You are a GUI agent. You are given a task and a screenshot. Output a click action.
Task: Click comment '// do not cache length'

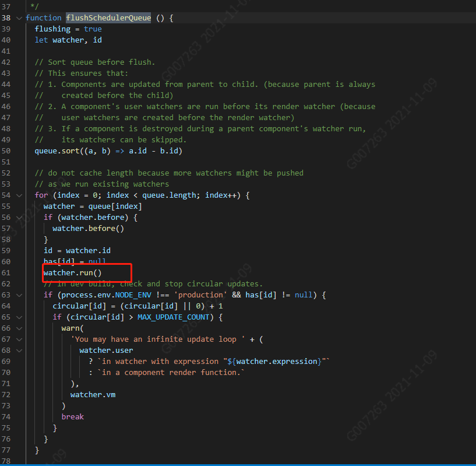(169, 173)
